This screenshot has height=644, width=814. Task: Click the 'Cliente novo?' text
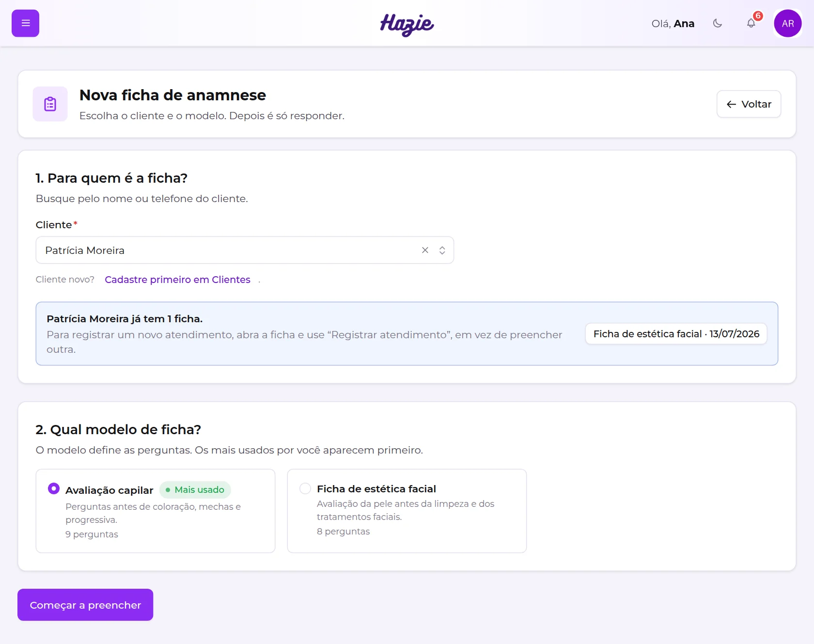coord(65,280)
